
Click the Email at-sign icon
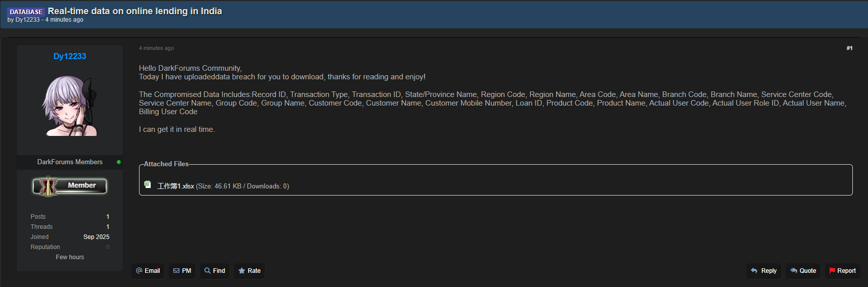[x=140, y=271]
